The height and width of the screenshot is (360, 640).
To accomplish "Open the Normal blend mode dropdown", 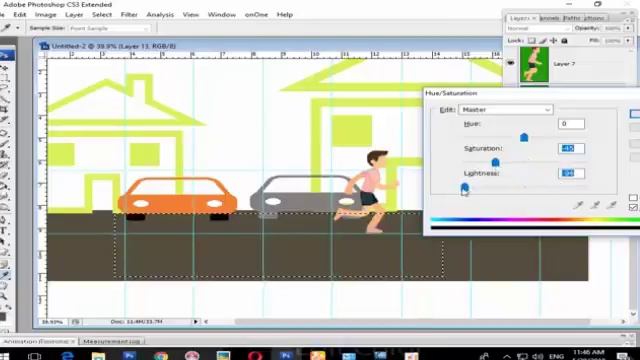I will (x=538, y=28).
